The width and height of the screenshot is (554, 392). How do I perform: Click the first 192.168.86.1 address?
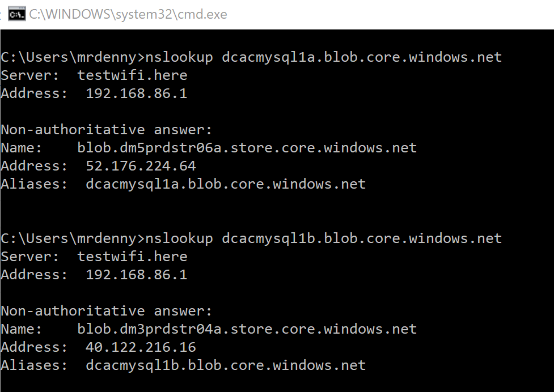point(137,93)
